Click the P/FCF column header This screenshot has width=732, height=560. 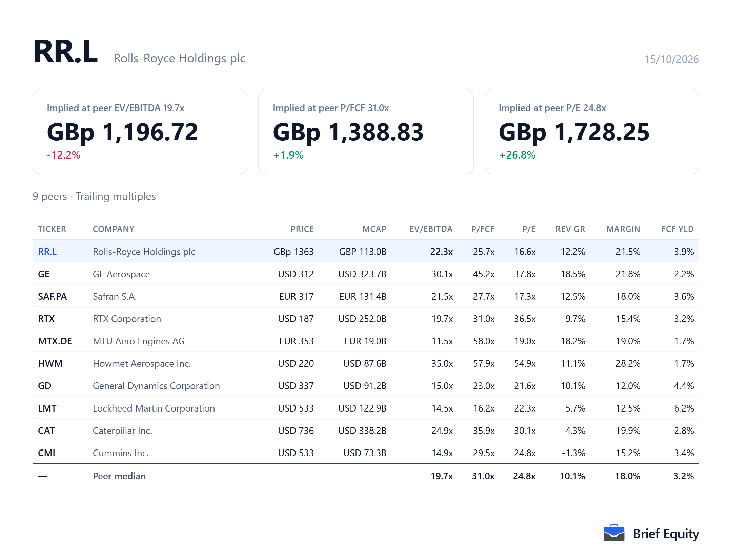click(x=483, y=229)
